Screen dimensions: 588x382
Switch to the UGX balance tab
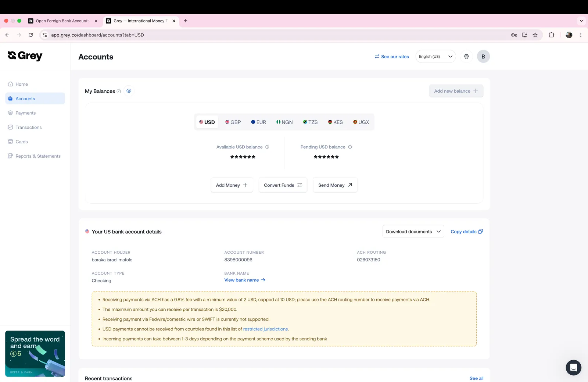(x=361, y=122)
